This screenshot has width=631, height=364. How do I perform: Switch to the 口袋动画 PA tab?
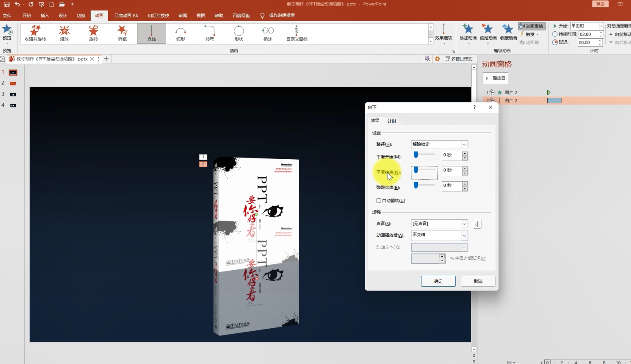click(126, 15)
